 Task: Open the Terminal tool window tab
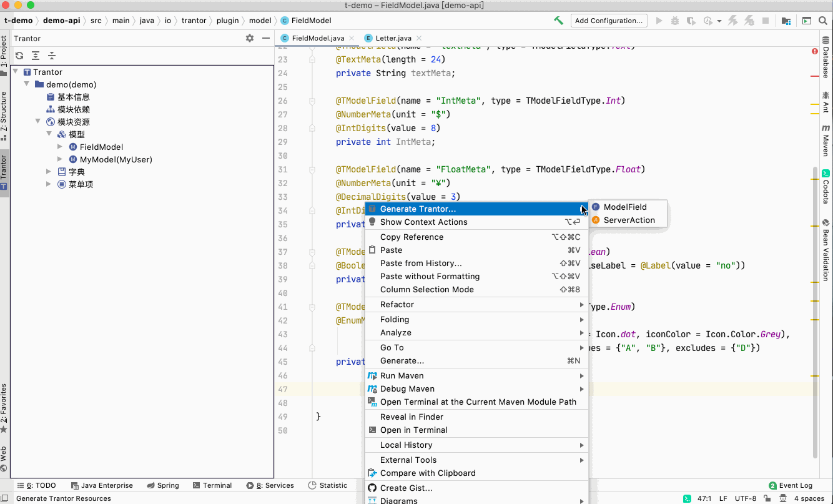pyautogui.click(x=212, y=485)
